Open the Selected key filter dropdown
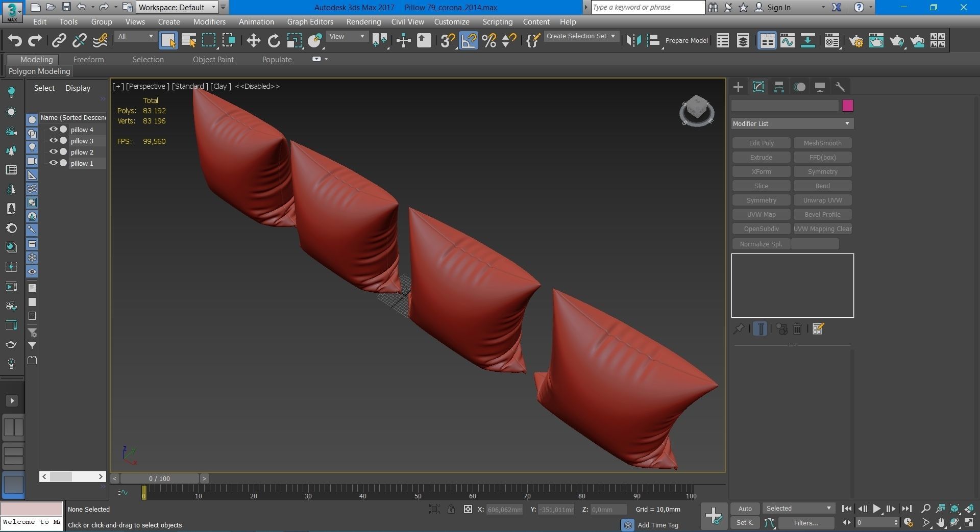Image resolution: width=980 pixels, height=532 pixels. 799,509
